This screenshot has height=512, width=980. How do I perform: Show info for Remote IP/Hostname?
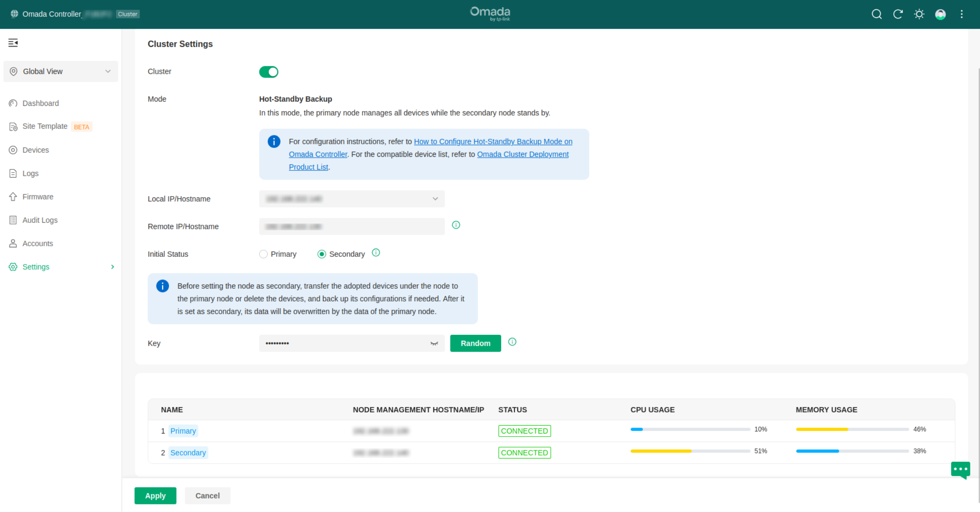[456, 225]
